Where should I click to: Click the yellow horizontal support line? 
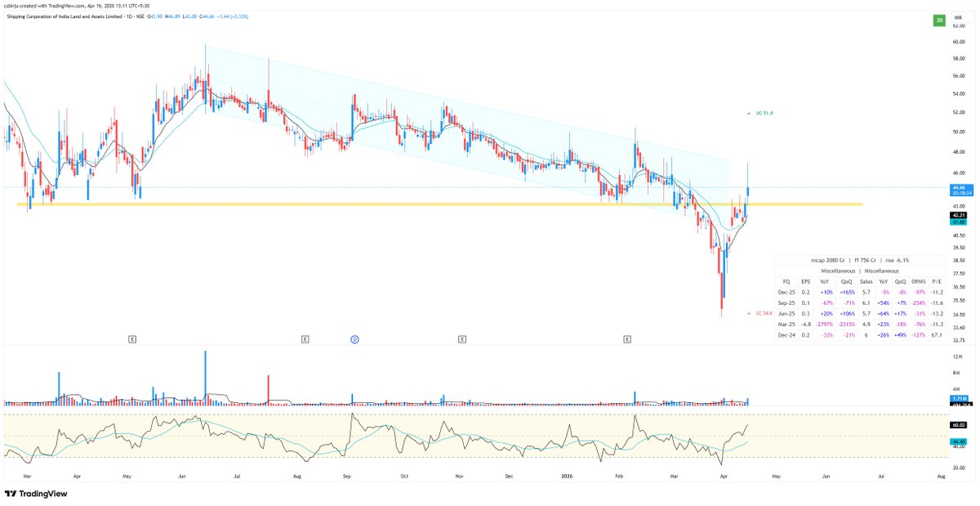click(x=440, y=204)
